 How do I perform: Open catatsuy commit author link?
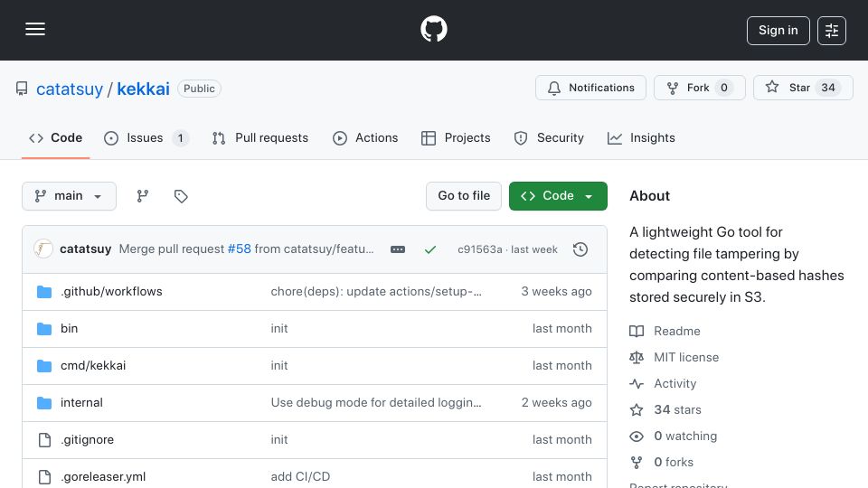(x=85, y=249)
